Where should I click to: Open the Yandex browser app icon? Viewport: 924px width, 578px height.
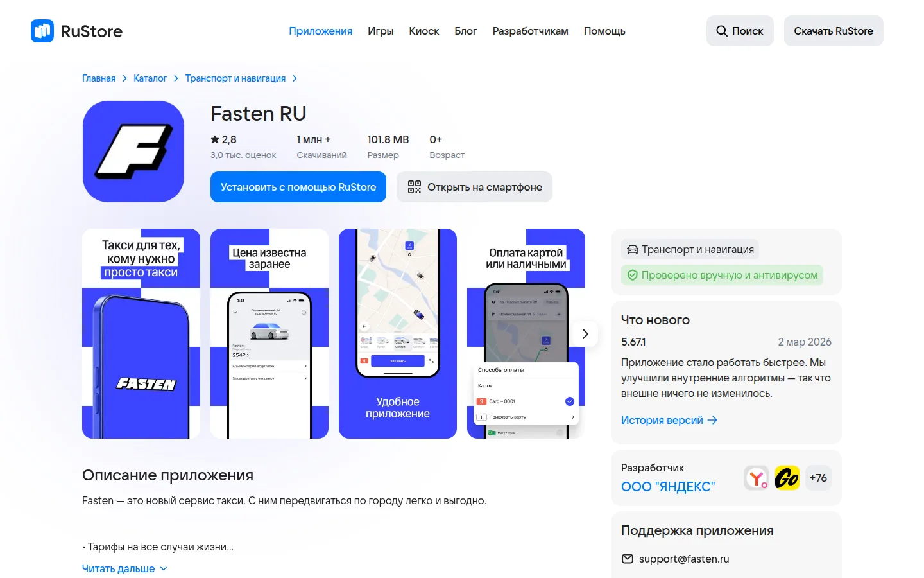[757, 478]
